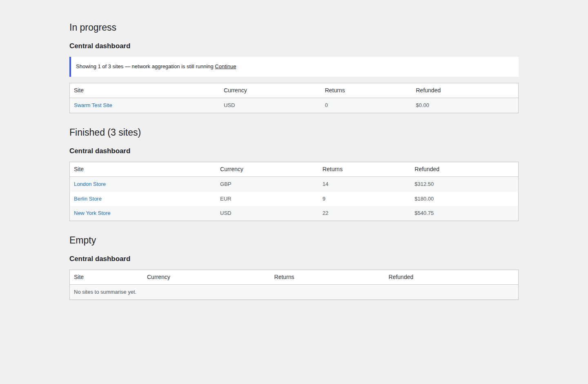Click the Site column header in the Empty table
Image resolution: width=588 pixels, height=384 pixels.
click(79, 277)
